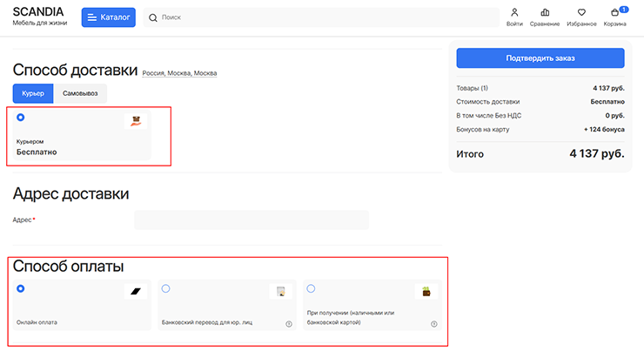Open the Войти login icon
The width and height of the screenshot is (644, 352).
[x=514, y=13]
